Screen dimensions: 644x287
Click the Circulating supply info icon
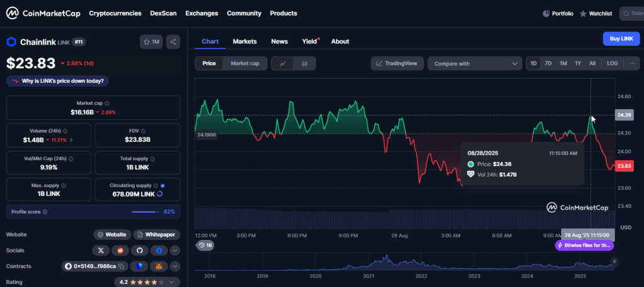(156, 186)
